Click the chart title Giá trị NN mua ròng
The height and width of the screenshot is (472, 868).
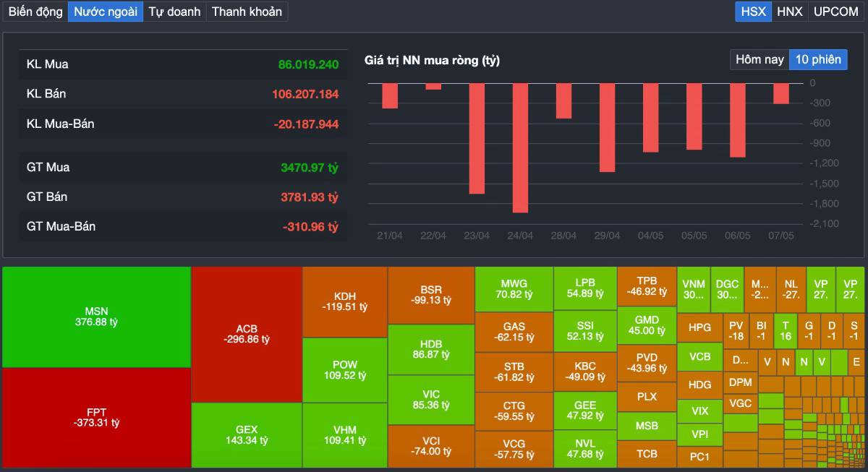(432, 60)
